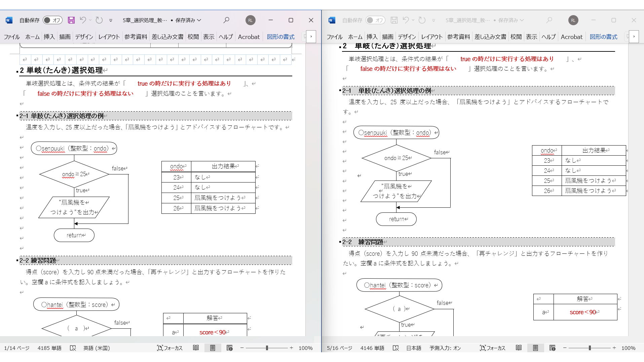The width and height of the screenshot is (644, 362).
Task: Expand the saved-status dropdown in right title
Action: (x=522, y=20)
